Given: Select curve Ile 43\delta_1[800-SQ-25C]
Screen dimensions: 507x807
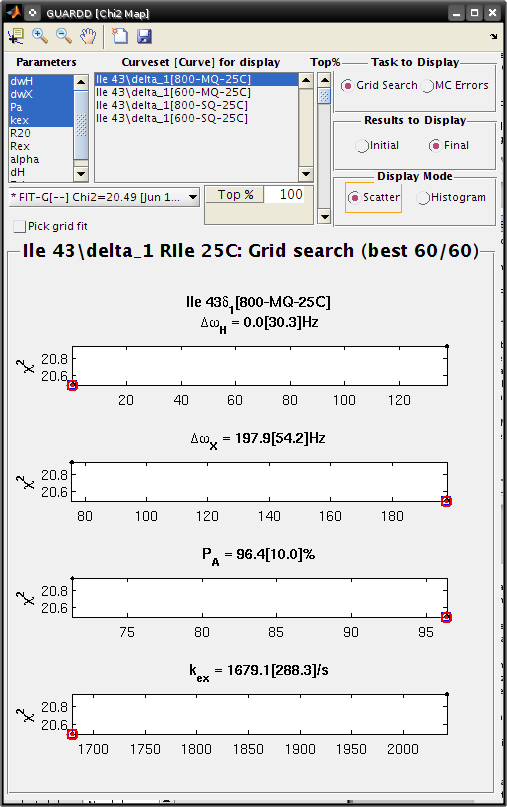Looking at the screenshot, I should click(196, 105).
